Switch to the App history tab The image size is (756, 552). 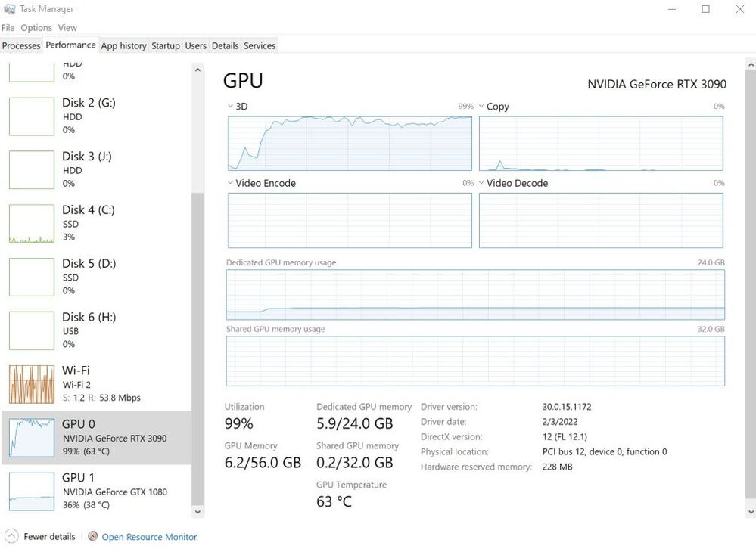click(x=123, y=45)
